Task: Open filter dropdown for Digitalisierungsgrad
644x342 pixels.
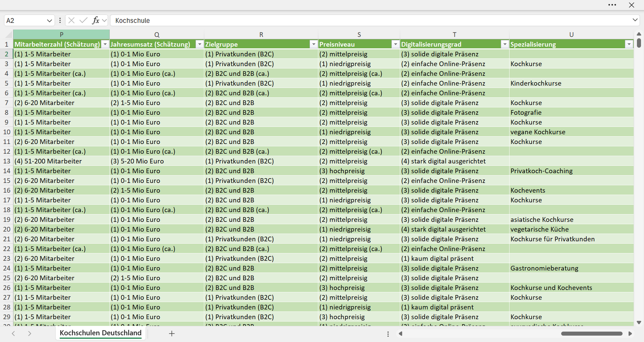Action: pyautogui.click(x=504, y=44)
